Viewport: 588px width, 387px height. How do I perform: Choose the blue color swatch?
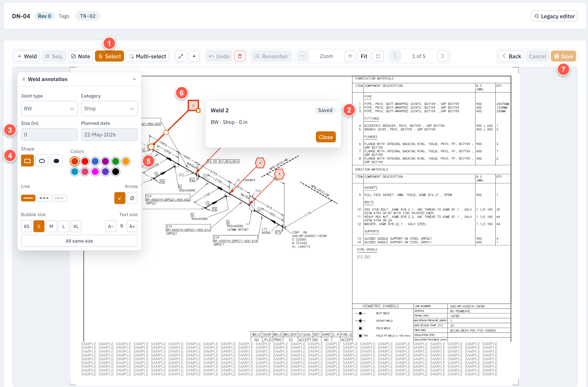coord(95,162)
